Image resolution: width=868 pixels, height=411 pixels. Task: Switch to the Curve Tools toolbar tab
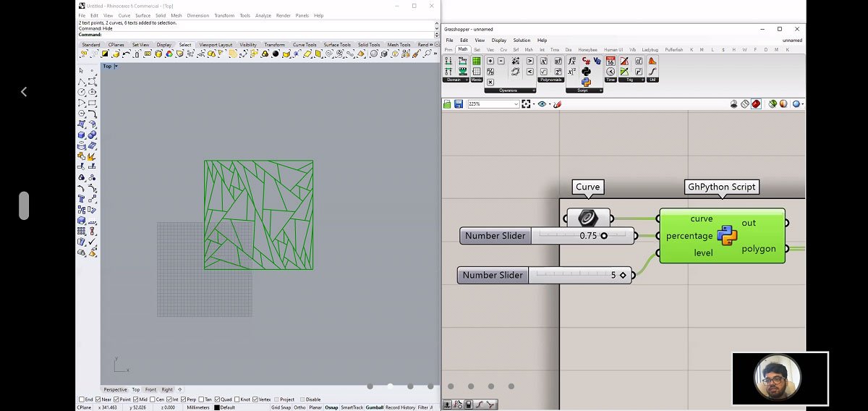(x=304, y=45)
